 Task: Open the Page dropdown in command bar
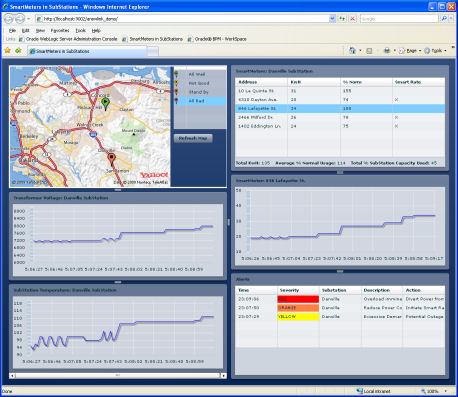point(410,51)
